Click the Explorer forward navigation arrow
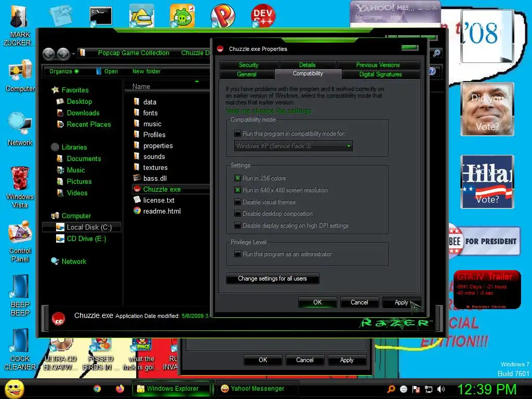 pyautogui.click(x=63, y=54)
